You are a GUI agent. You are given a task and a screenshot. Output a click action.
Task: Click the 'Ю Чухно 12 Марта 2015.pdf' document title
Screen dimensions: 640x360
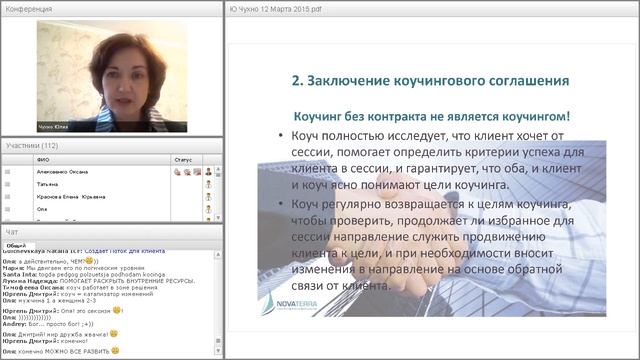click(276, 9)
